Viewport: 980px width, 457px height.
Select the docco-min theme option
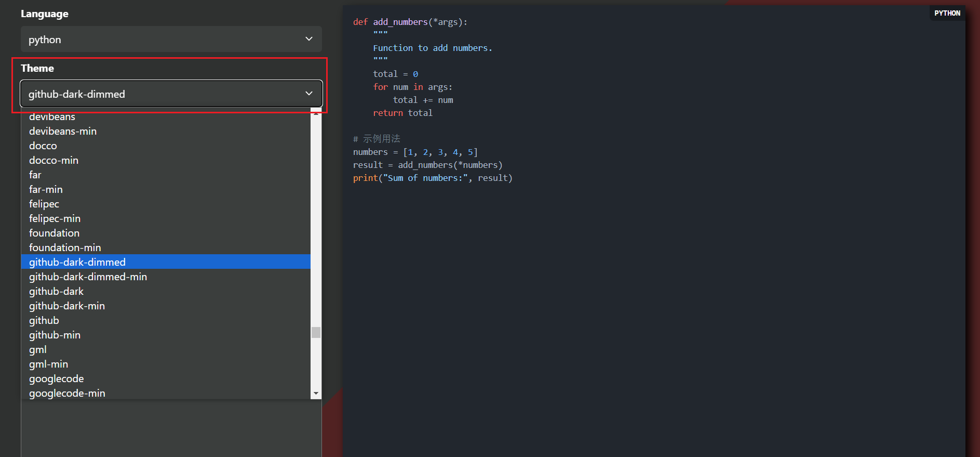tap(54, 161)
